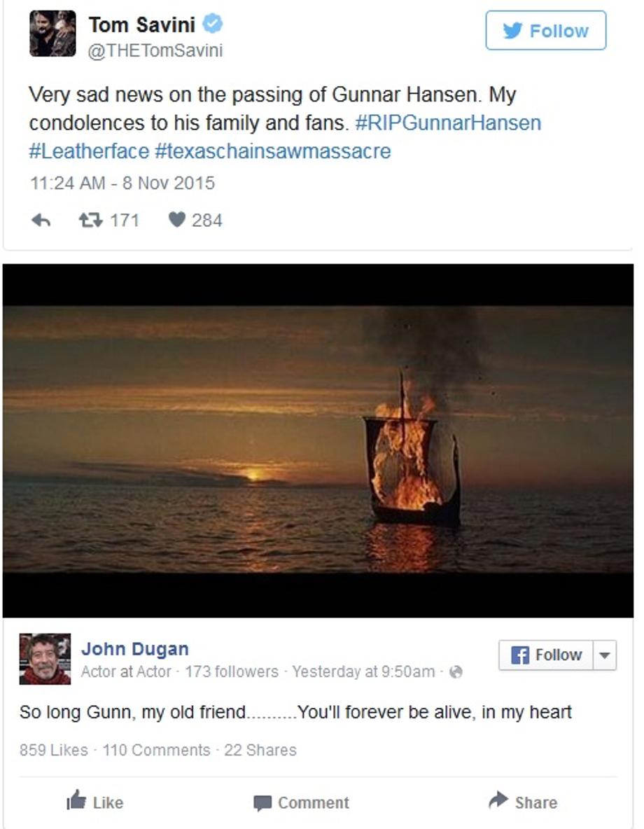Open the John Dugan name link

[x=135, y=649]
